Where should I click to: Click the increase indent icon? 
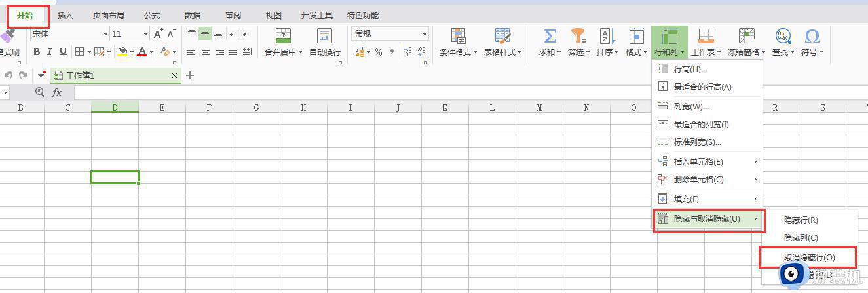[247, 33]
